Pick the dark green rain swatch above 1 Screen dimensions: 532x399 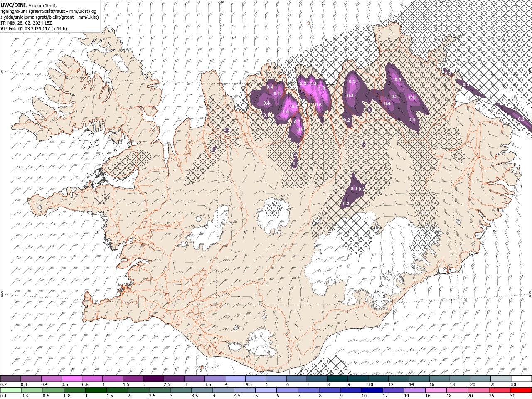click(96, 390)
